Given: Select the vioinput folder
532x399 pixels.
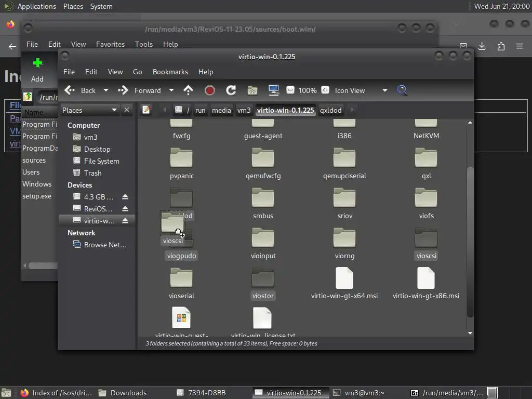Looking at the screenshot, I should (263, 244).
